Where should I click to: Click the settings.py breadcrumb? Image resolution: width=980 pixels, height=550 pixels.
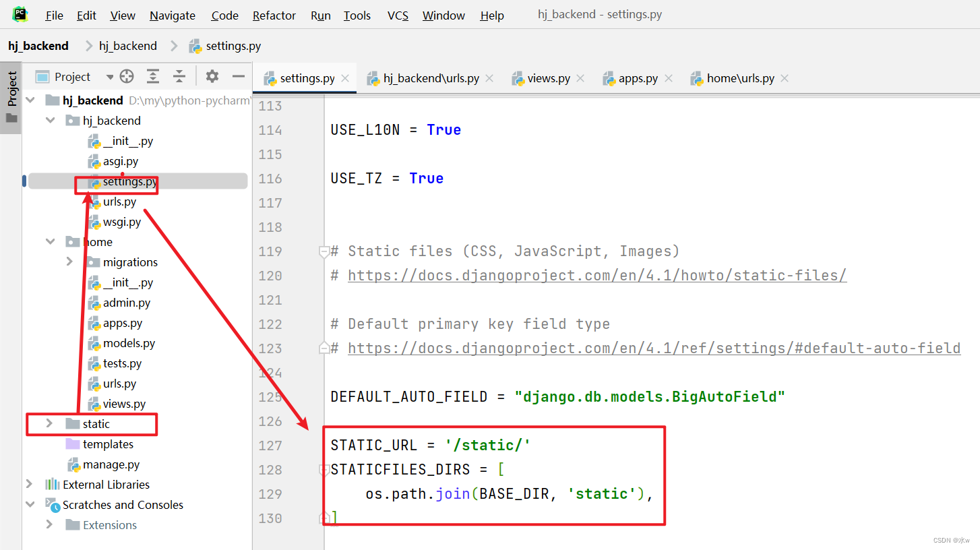coord(225,46)
